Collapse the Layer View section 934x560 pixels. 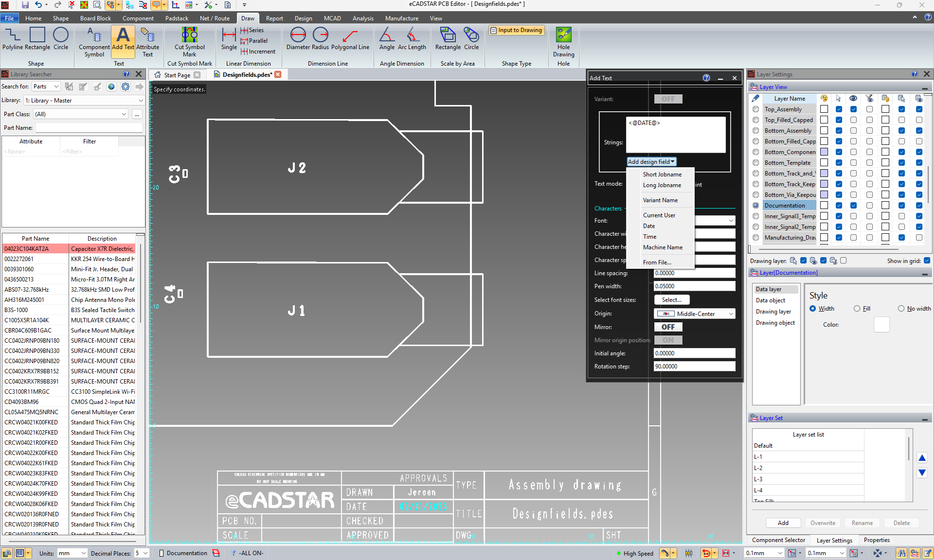(924, 87)
